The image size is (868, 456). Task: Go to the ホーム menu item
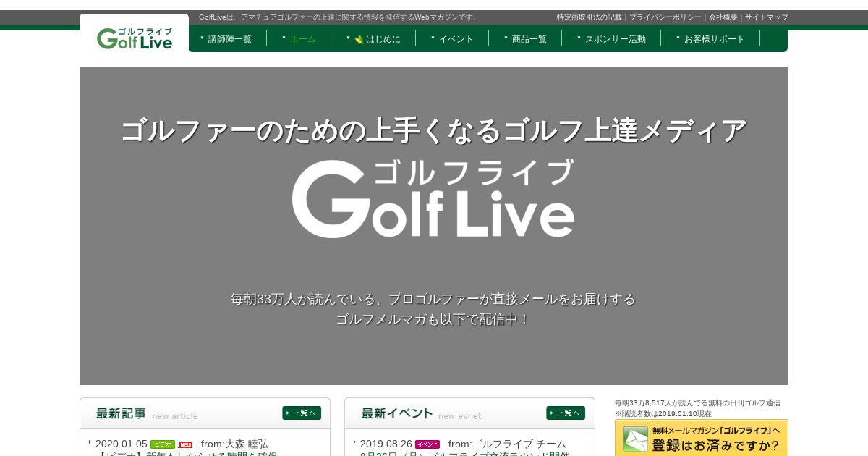[302, 39]
